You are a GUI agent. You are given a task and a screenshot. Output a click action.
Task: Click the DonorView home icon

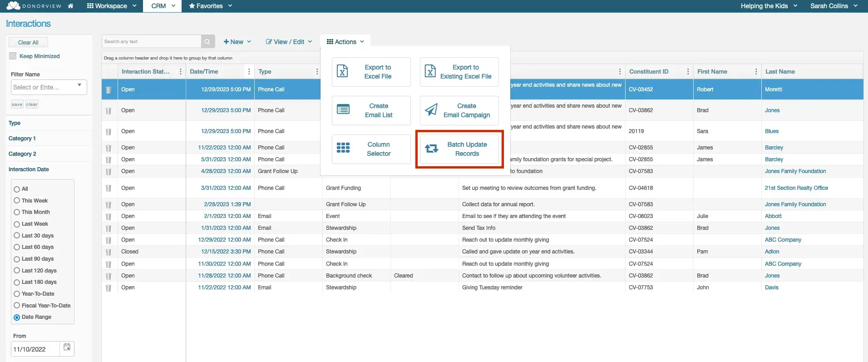70,6
